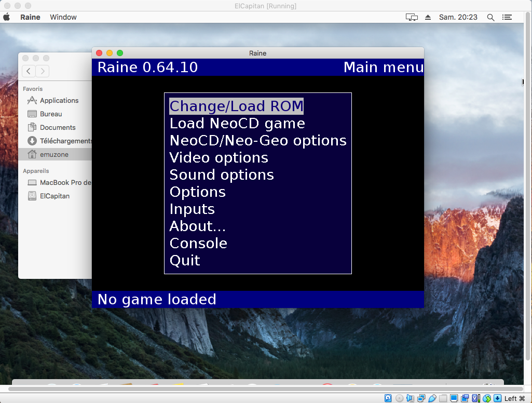Select About... in Raine menu
The height and width of the screenshot is (403, 532).
click(197, 226)
